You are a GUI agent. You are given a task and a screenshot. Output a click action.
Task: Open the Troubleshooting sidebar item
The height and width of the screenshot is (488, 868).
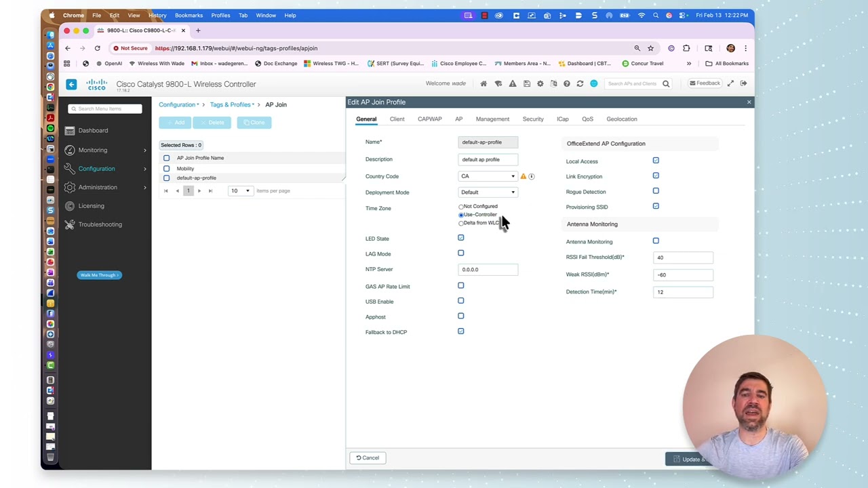pyautogui.click(x=100, y=224)
